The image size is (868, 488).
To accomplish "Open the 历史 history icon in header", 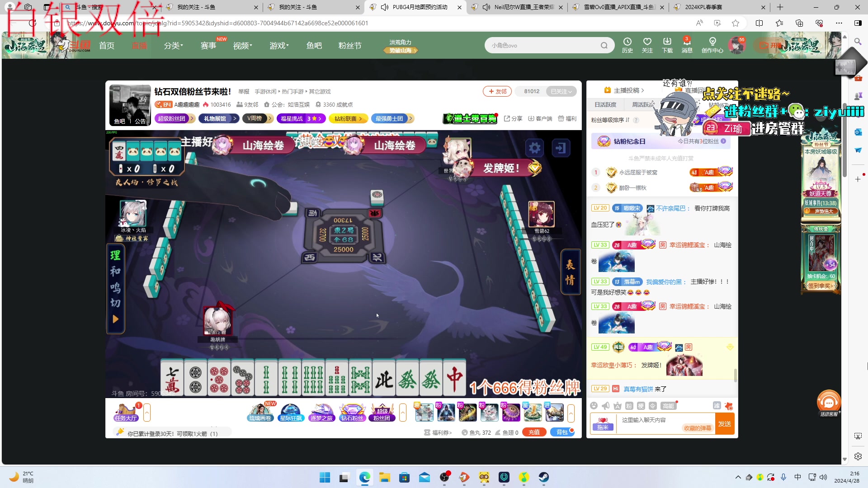I will (x=627, y=45).
